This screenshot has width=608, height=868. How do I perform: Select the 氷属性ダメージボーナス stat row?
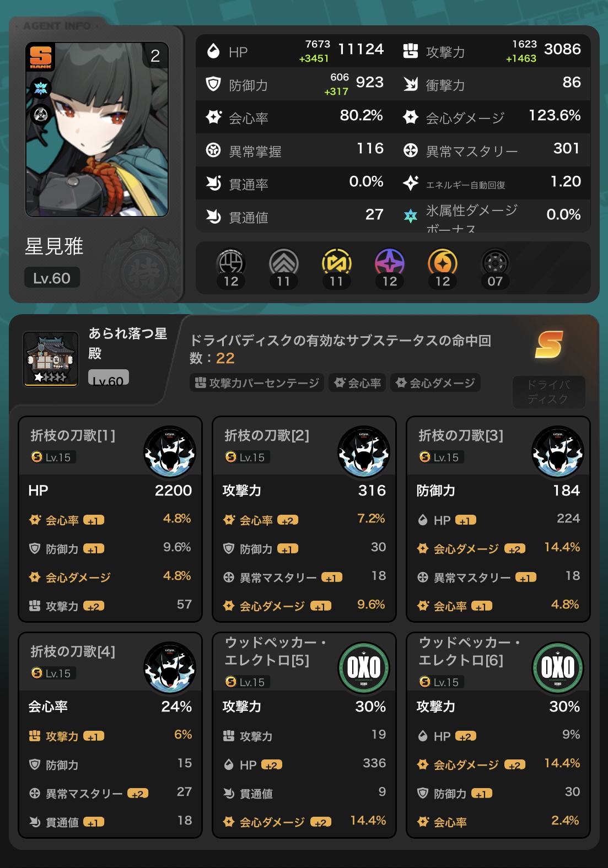tap(492, 216)
